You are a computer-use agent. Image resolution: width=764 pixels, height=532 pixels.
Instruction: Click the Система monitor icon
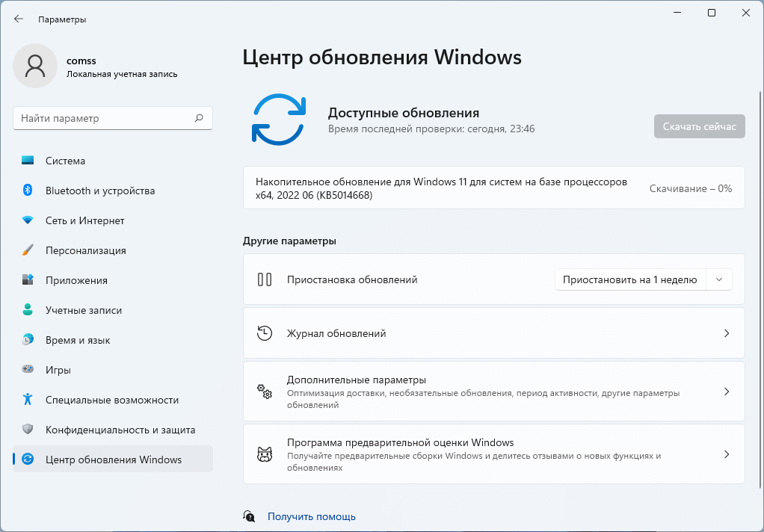(28, 161)
